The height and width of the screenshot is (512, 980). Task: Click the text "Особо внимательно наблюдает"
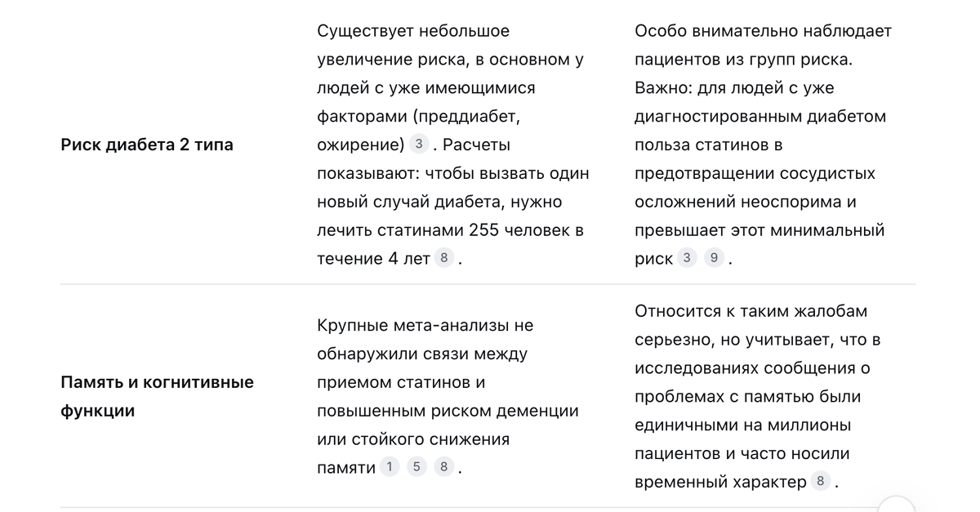coord(763,31)
